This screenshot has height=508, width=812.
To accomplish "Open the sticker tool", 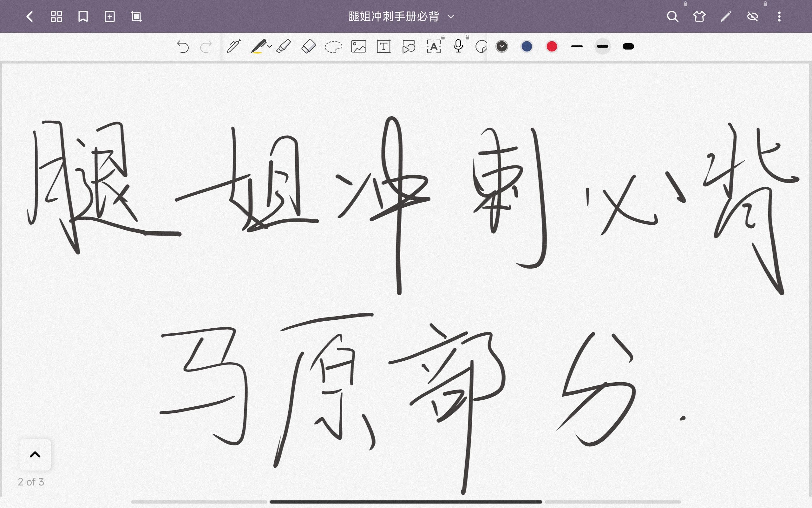I will [x=481, y=46].
